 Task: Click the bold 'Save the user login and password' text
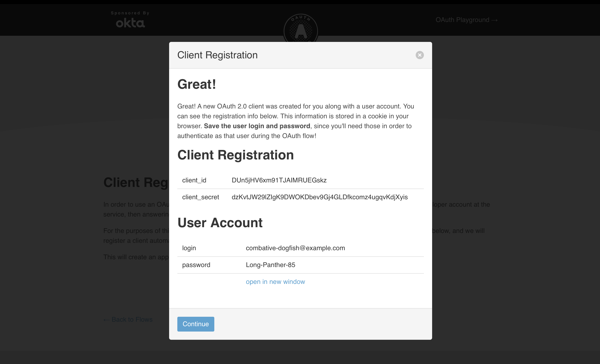coord(257,126)
